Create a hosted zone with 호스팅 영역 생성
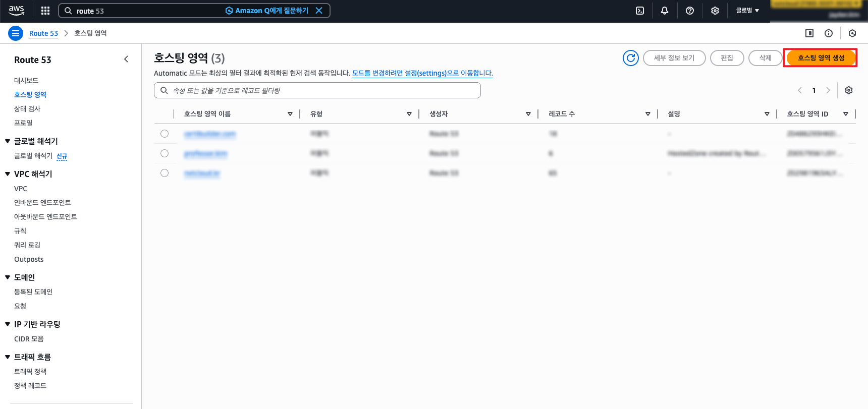The width and height of the screenshot is (868, 409). pyautogui.click(x=821, y=58)
